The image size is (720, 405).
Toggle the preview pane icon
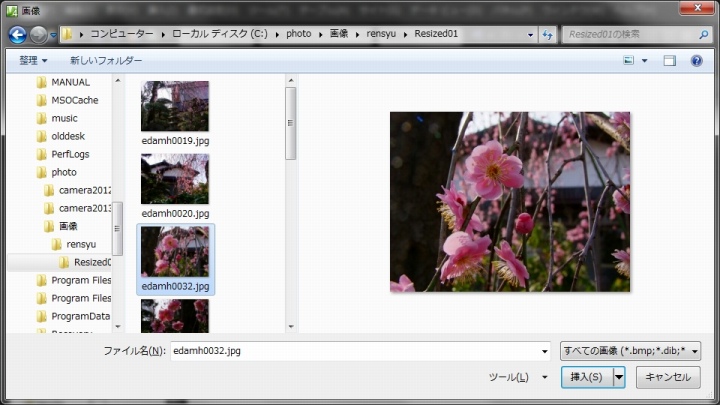point(669,60)
